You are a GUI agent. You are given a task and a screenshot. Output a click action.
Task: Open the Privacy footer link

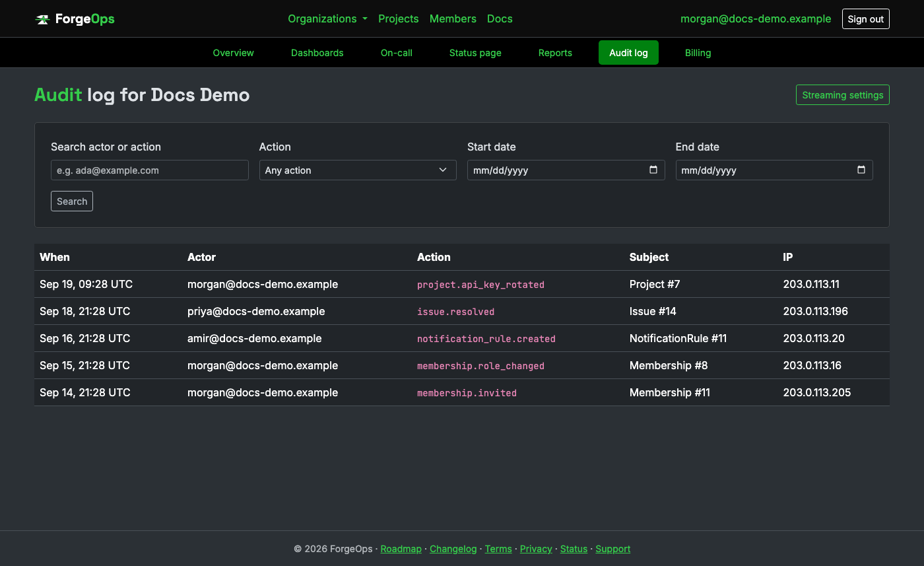click(536, 549)
